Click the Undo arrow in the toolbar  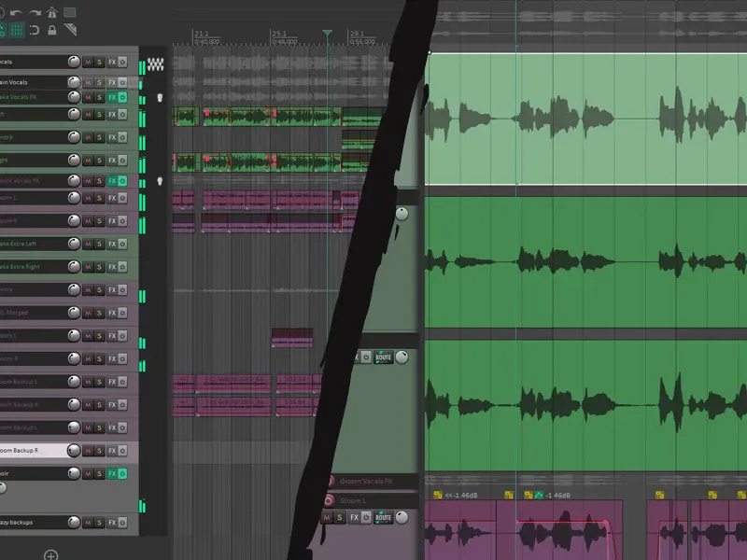(x=16, y=13)
